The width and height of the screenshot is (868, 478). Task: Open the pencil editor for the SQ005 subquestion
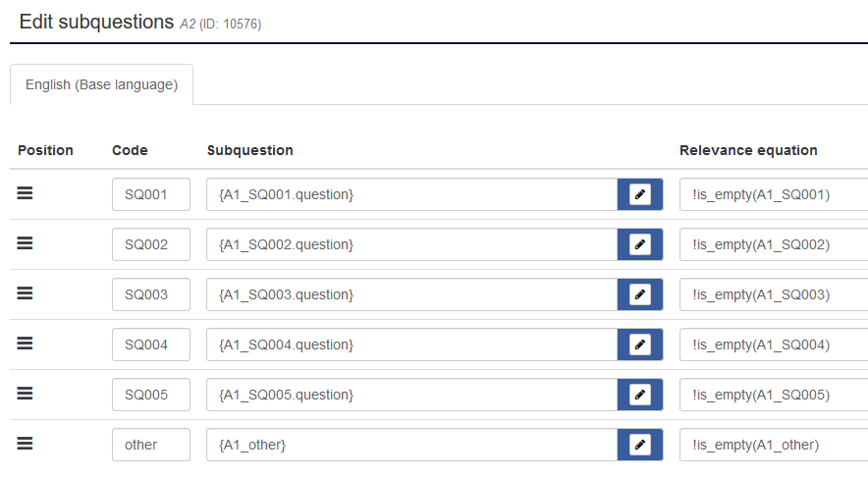640,395
